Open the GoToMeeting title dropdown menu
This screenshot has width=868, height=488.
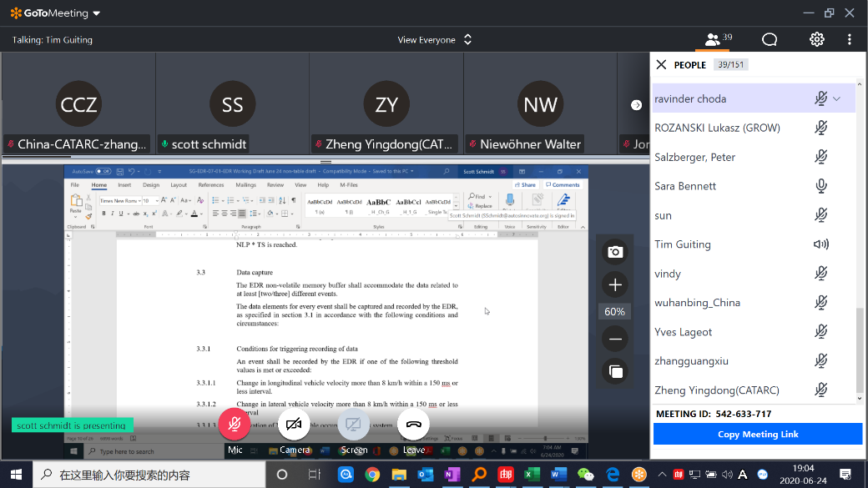click(97, 13)
